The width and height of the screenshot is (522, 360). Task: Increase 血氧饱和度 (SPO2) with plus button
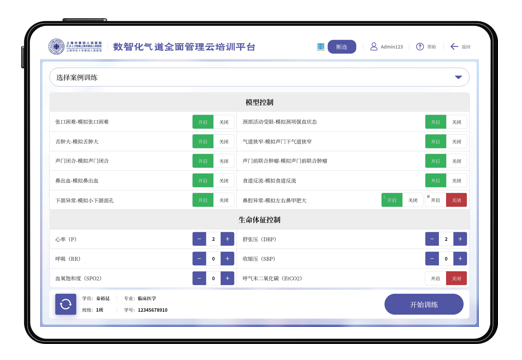click(227, 278)
